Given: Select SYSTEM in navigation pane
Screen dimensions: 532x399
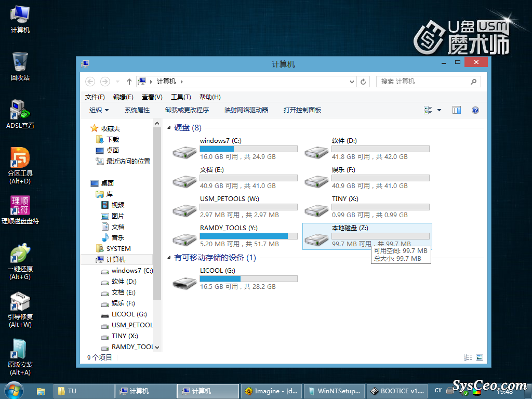Looking at the screenshot, I should coord(113,249).
